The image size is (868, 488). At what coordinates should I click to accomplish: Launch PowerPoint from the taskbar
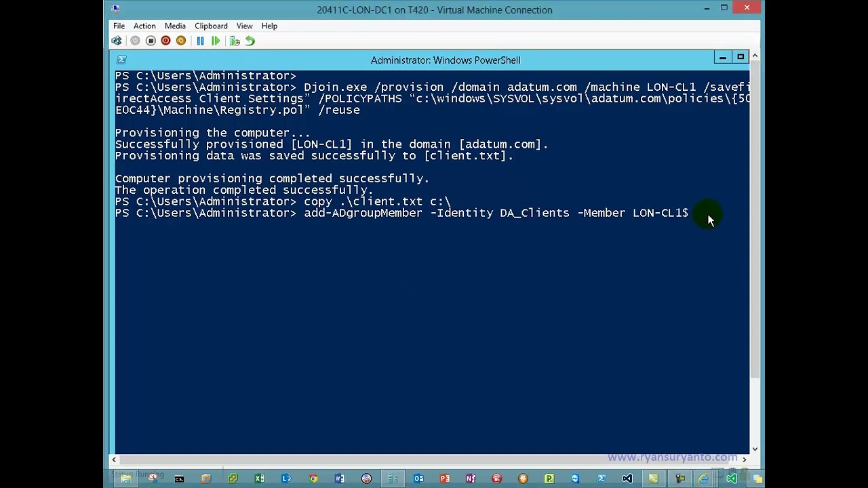pos(445,479)
